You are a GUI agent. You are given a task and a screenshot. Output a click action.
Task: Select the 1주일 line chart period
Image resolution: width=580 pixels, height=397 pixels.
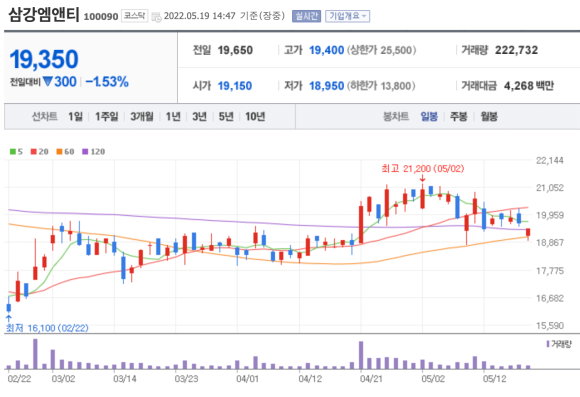pos(107,117)
